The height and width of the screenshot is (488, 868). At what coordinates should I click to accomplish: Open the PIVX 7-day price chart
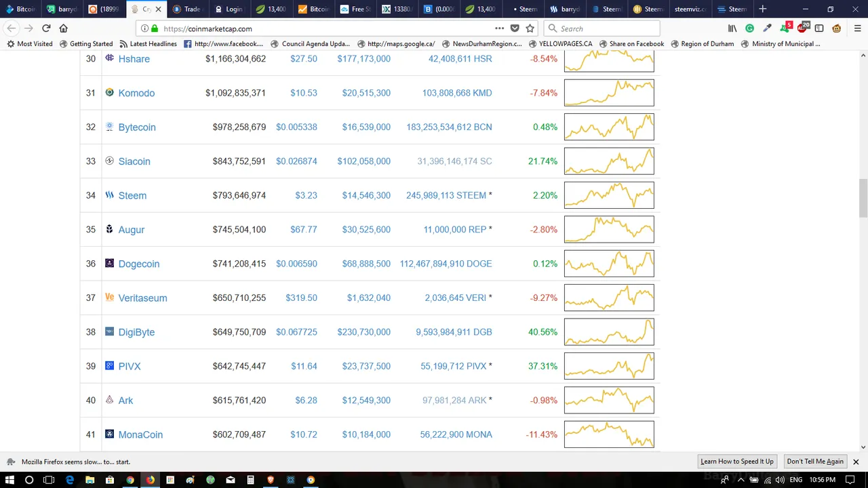609,366
